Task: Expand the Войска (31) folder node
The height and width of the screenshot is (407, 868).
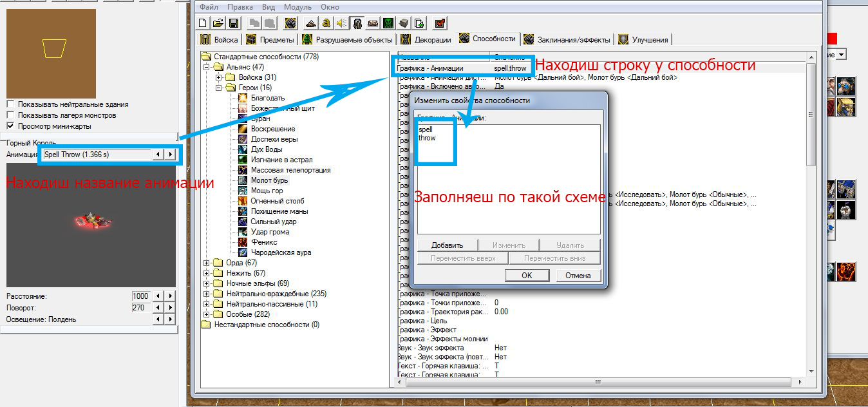Action: point(219,77)
